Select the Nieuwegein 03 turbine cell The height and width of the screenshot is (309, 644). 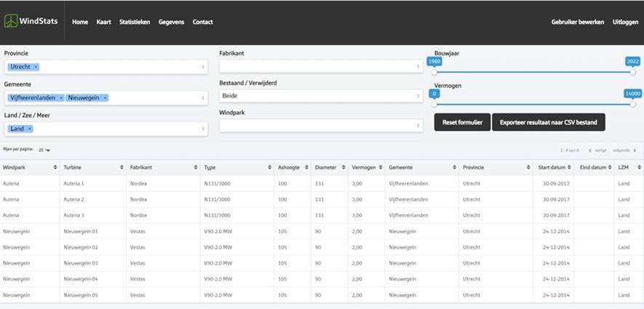[x=93, y=263]
